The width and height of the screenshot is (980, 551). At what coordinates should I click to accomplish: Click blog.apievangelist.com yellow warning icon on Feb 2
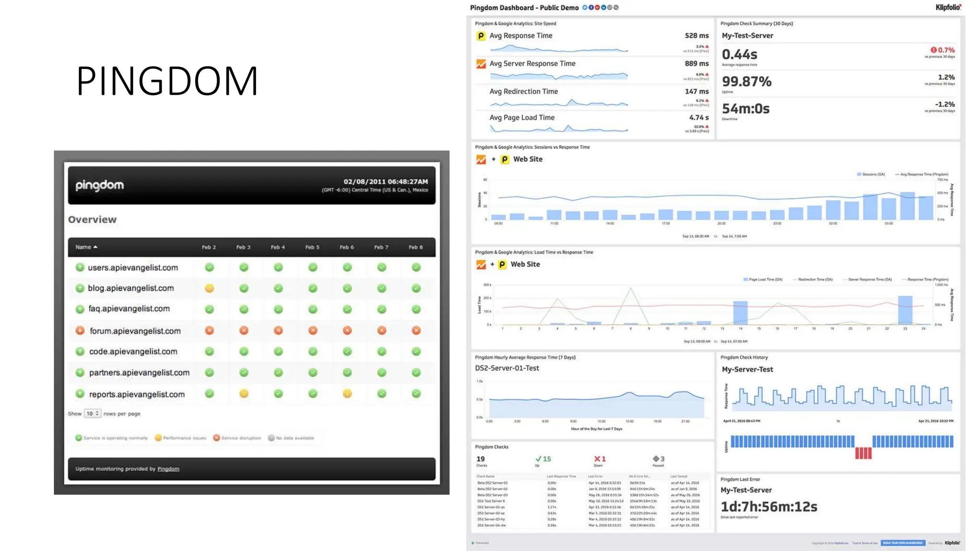[x=209, y=288]
